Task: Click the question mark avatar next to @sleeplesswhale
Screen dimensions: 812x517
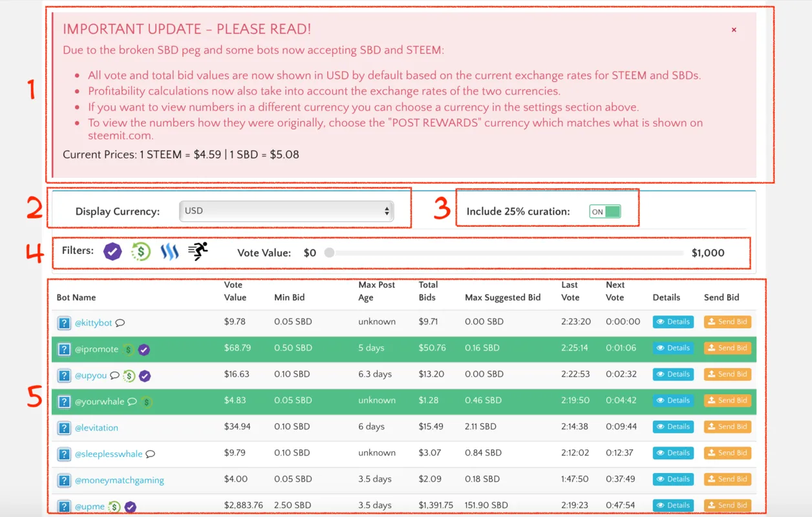Action: 64,454
